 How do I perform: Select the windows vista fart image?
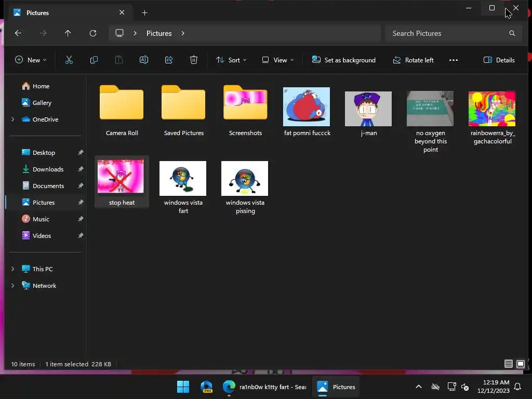click(x=183, y=187)
